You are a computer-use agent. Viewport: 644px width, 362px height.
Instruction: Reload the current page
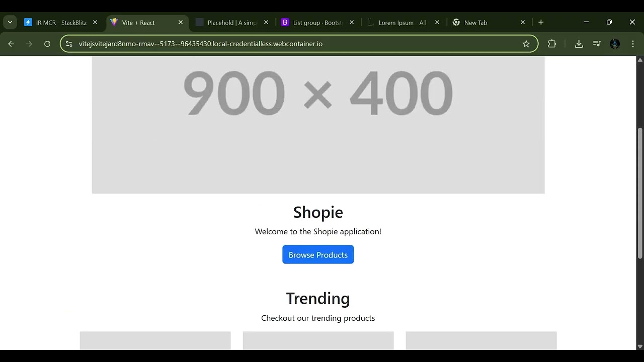(47, 44)
